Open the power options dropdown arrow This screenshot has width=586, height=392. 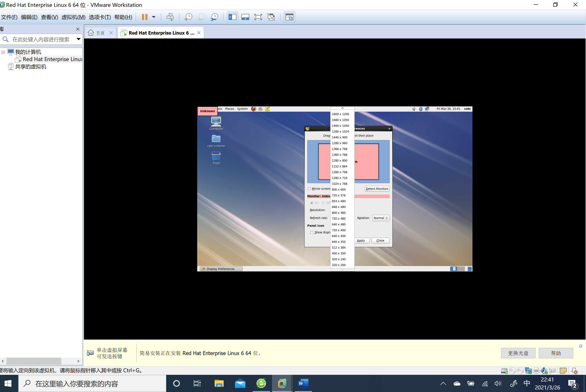click(154, 17)
